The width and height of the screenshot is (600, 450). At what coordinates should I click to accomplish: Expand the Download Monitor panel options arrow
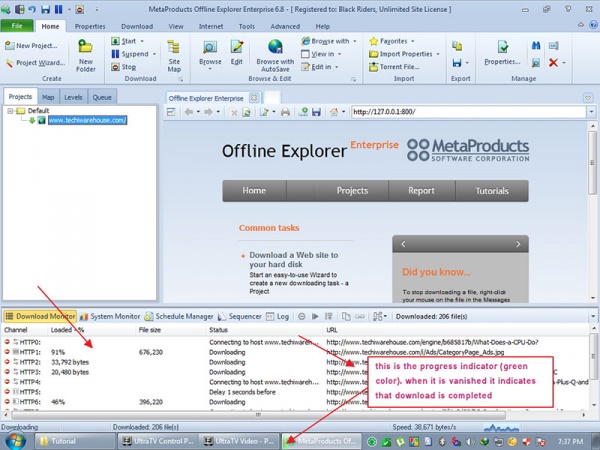click(x=593, y=316)
